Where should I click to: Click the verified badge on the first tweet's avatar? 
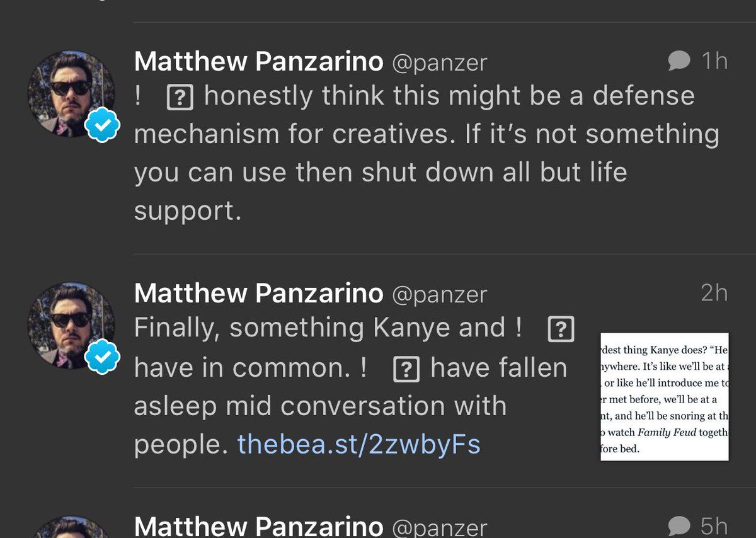102,127
